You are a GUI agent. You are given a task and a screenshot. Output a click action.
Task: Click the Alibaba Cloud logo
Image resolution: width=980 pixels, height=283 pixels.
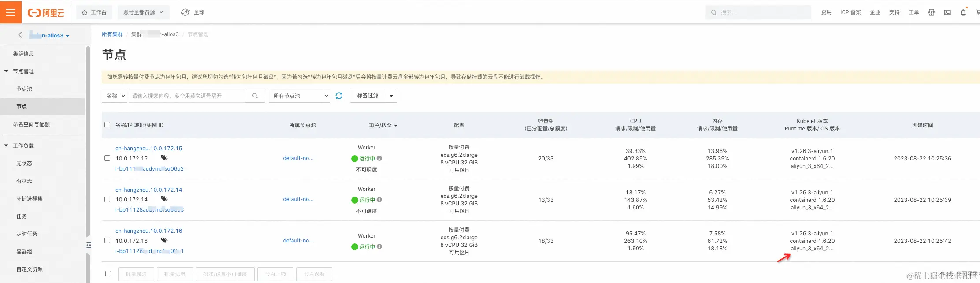click(x=46, y=13)
